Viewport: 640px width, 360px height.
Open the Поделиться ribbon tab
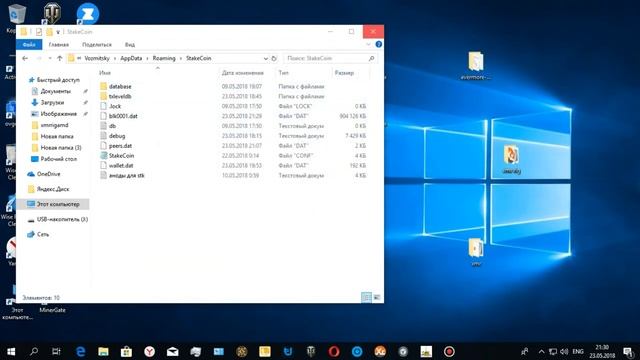coord(97,44)
